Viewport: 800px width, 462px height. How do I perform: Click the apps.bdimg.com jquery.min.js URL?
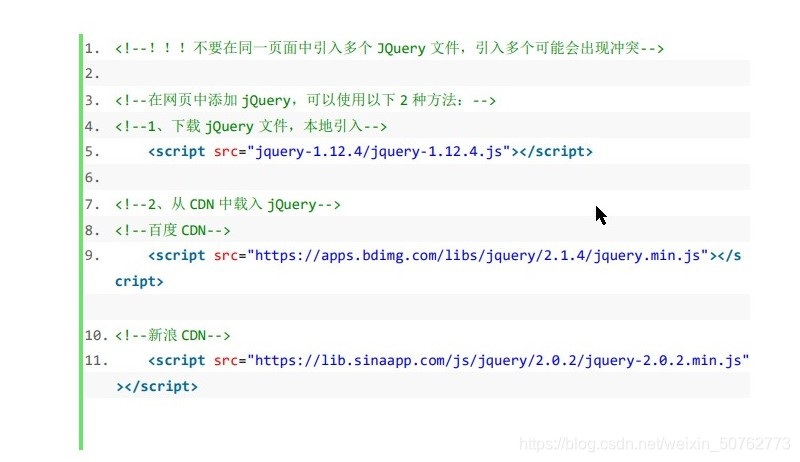[x=478, y=255]
